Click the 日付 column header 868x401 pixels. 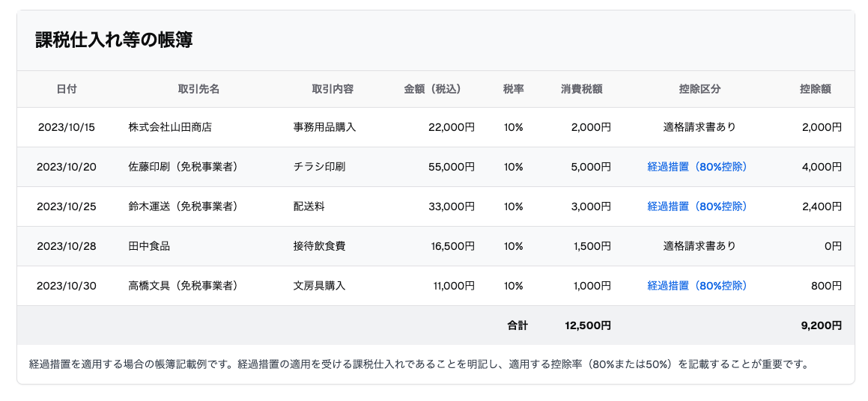[x=66, y=89]
